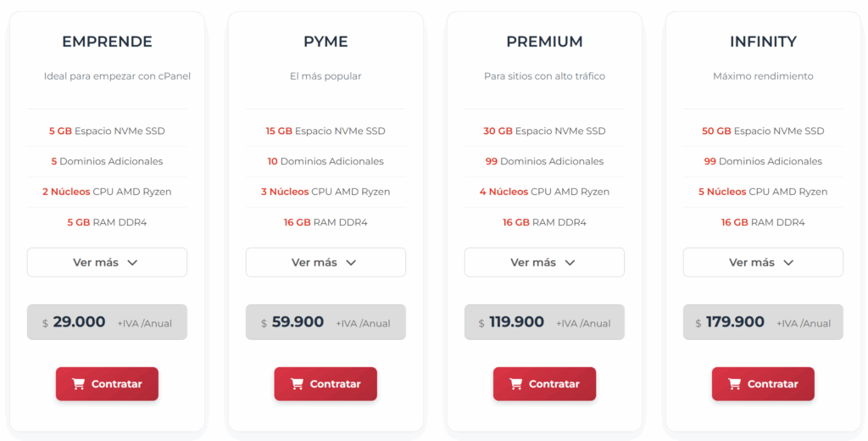Click the cart icon in INFINITY plan
868x441 pixels.
point(735,384)
